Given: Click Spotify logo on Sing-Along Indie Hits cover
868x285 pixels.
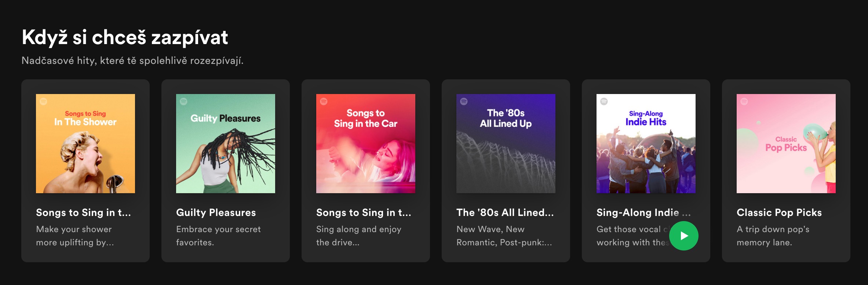Looking at the screenshot, I should tap(604, 101).
